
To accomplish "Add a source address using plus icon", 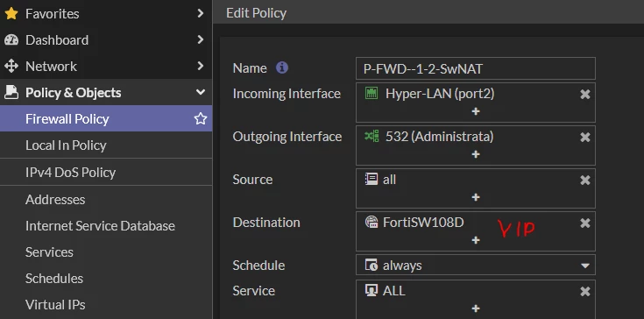I will (476, 197).
